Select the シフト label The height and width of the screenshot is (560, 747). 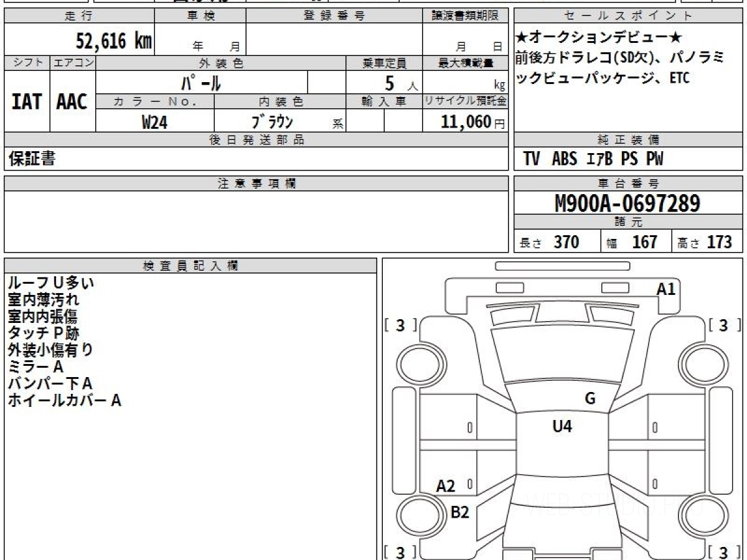(x=27, y=63)
